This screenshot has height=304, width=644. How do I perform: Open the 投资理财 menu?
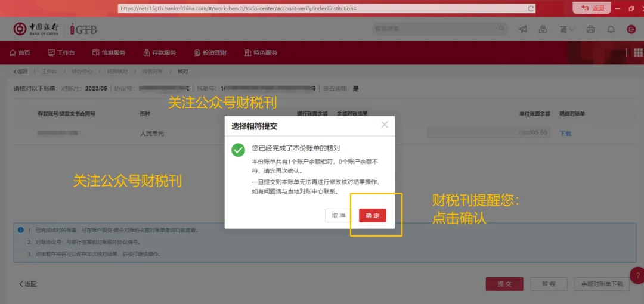210,52
